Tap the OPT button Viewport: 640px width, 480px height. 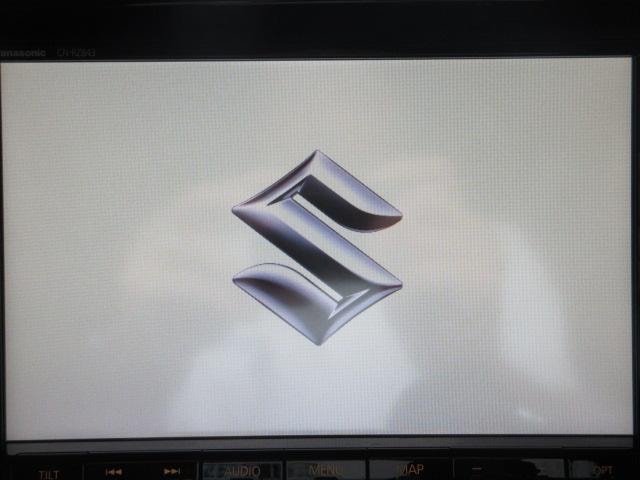(603, 470)
